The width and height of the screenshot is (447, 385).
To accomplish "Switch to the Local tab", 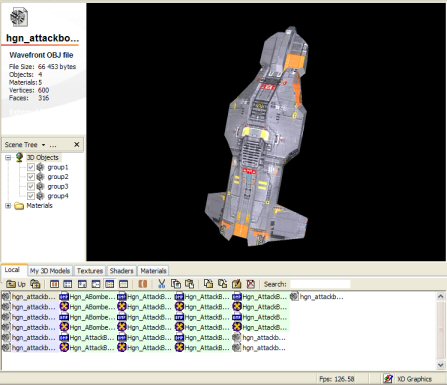I will coord(12,270).
